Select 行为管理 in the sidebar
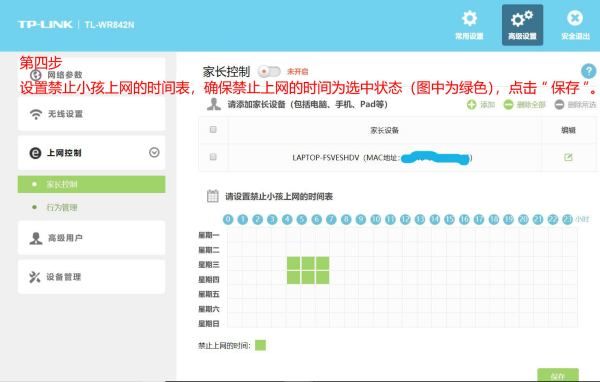This screenshot has height=382, width=600. (62, 207)
